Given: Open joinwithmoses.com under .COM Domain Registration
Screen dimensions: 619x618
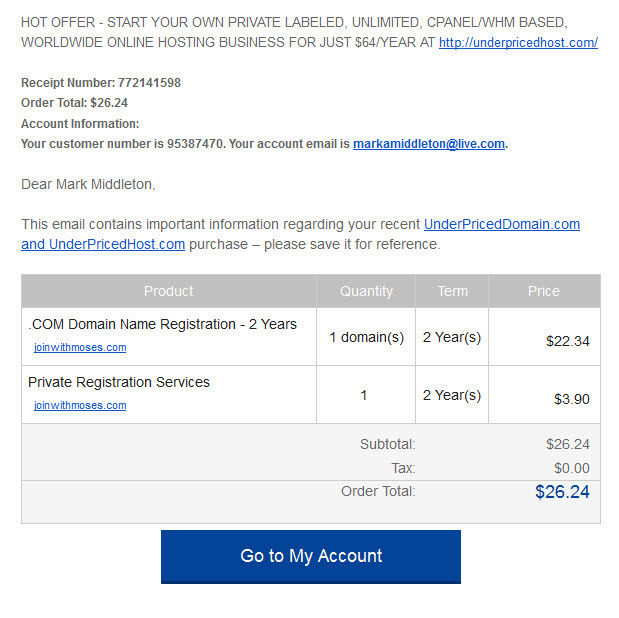Looking at the screenshot, I should [80, 348].
